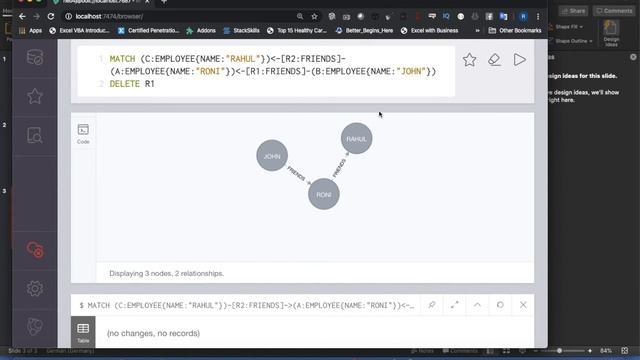Click PowerPoint 84% zoom level
The height and width of the screenshot is (360, 640).
click(606, 351)
